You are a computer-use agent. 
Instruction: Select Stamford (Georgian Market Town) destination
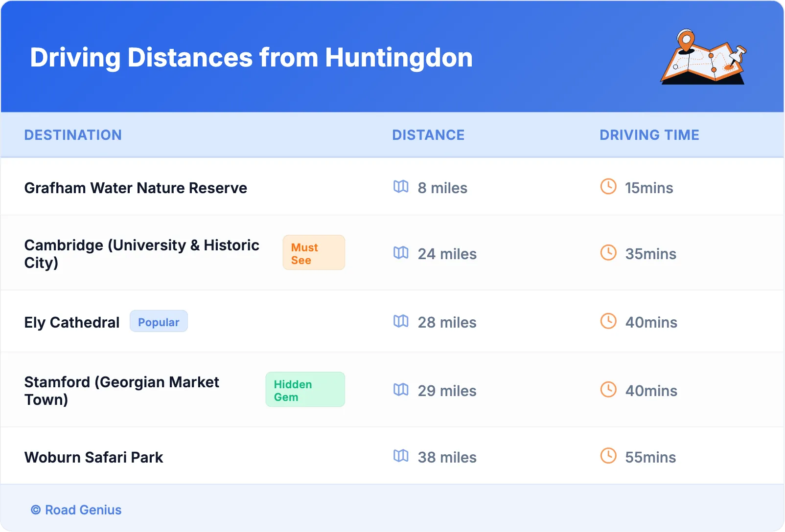pyautogui.click(x=122, y=391)
